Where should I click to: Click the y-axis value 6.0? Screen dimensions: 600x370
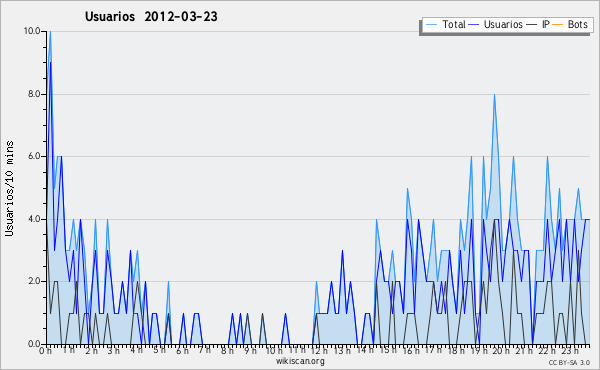pos(34,156)
